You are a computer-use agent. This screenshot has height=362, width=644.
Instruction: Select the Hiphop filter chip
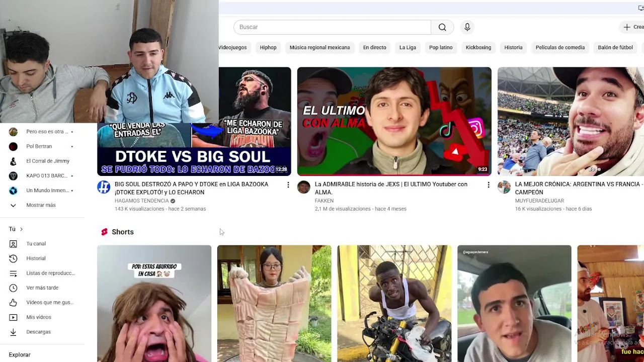tap(268, 47)
